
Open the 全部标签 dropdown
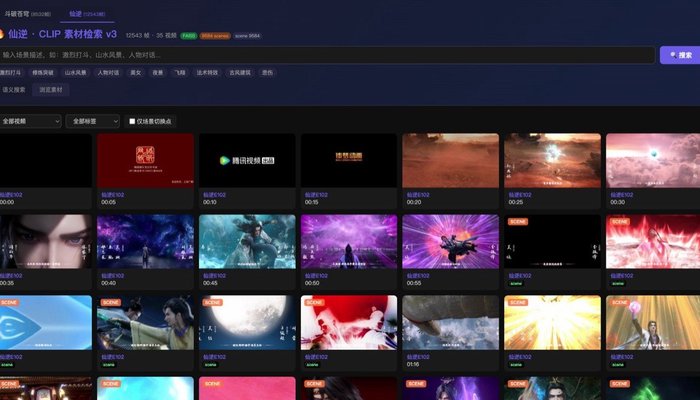(92, 121)
